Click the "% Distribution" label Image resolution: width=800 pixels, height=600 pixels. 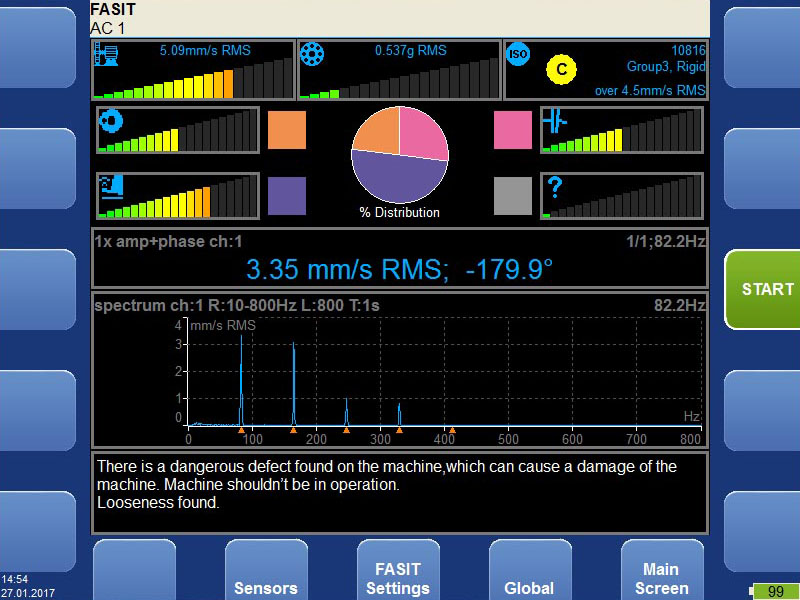[399, 212]
